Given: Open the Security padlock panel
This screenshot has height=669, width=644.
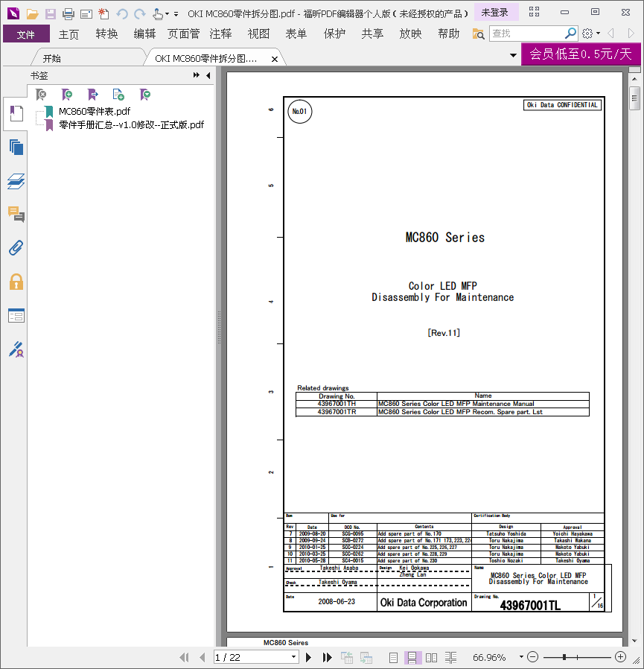Looking at the screenshot, I should pos(16,282).
